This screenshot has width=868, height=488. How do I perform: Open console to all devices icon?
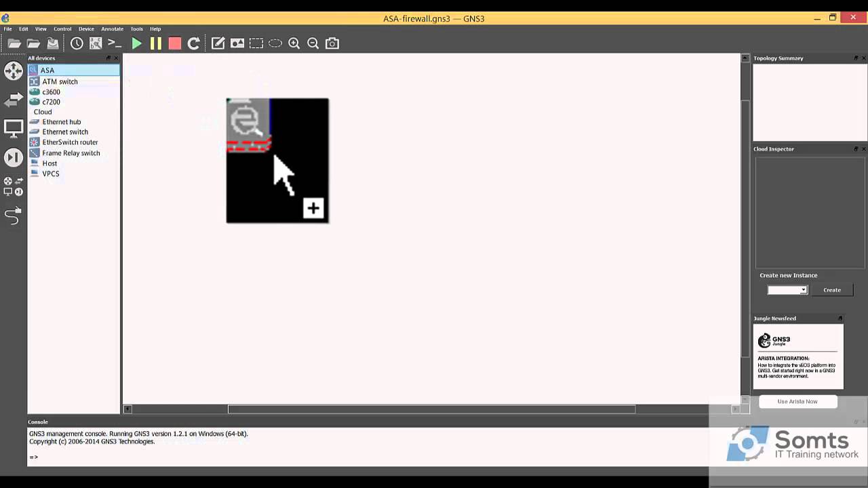coord(115,43)
